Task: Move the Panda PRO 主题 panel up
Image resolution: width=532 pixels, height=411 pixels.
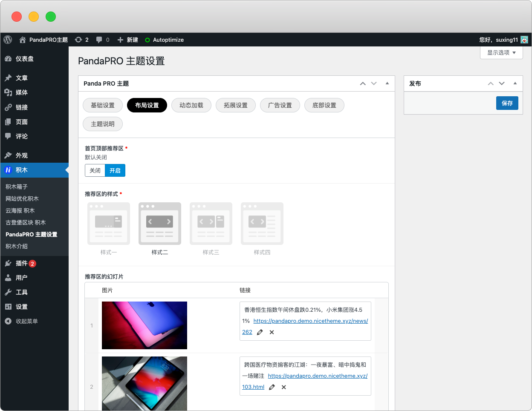Action: pos(363,83)
